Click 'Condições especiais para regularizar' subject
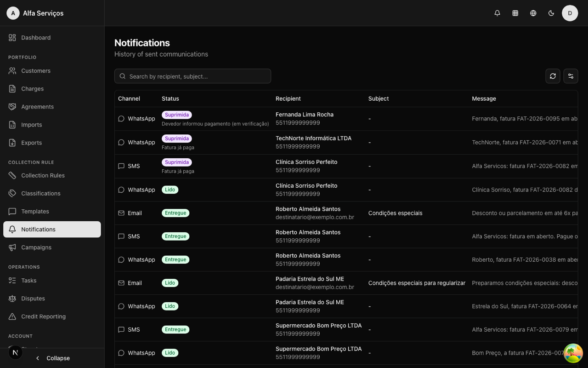 [417, 283]
